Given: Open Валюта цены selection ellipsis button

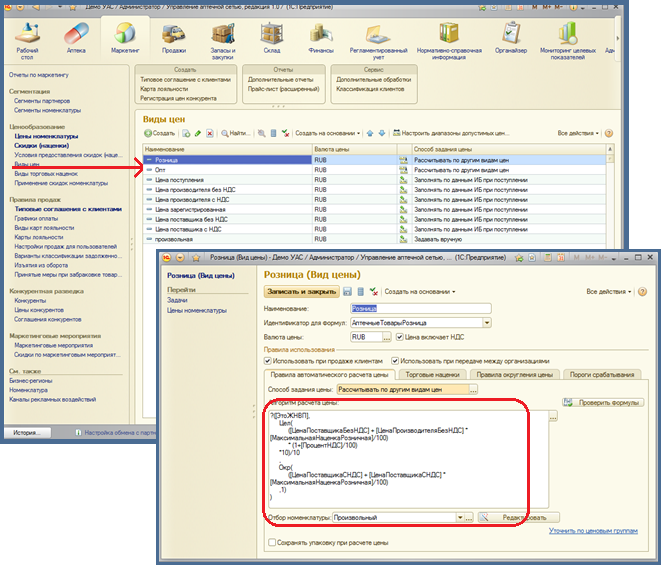Looking at the screenshot, I should [387, 337].
